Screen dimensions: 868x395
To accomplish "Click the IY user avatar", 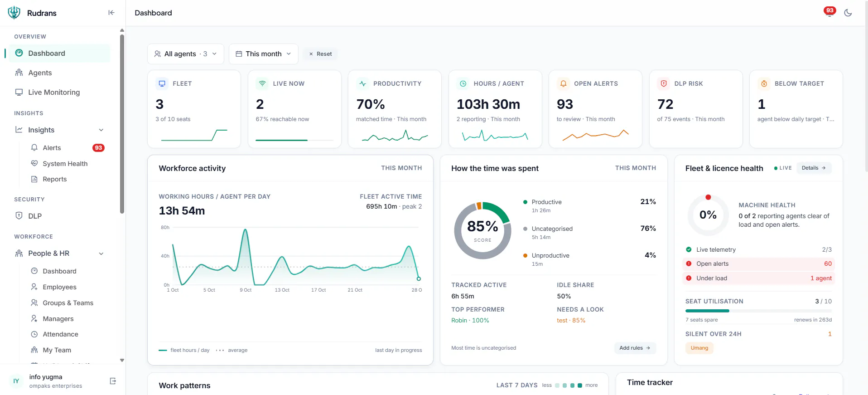I will click(16, 381).
